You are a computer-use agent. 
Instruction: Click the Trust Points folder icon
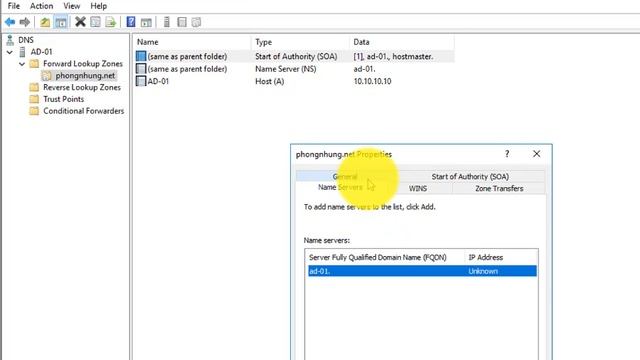pos(34,99)
